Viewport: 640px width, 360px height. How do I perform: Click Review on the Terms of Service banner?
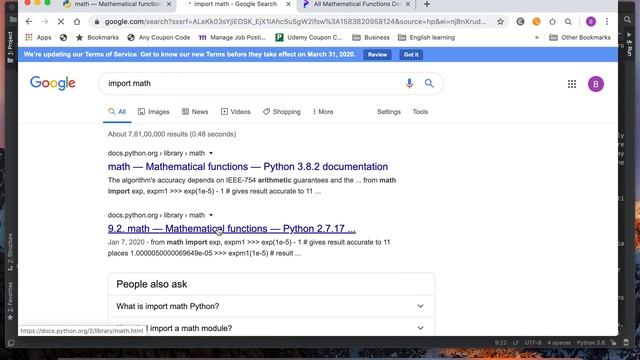377,55
